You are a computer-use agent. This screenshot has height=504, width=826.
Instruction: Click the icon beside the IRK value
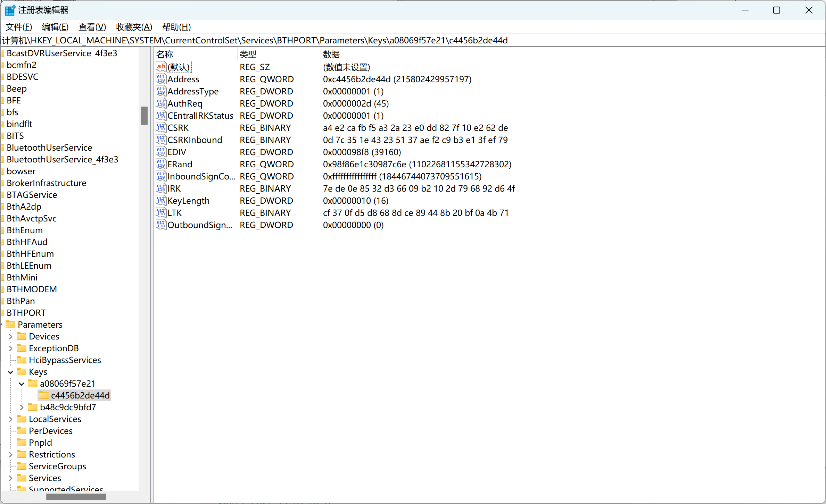(161, 188)
